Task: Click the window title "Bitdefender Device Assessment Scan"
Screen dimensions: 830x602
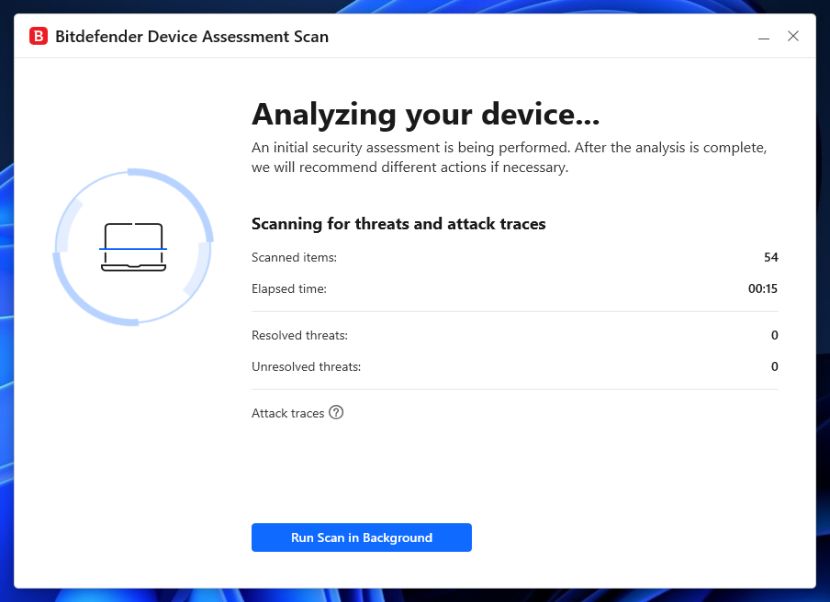Action: (x=192, y=37)
